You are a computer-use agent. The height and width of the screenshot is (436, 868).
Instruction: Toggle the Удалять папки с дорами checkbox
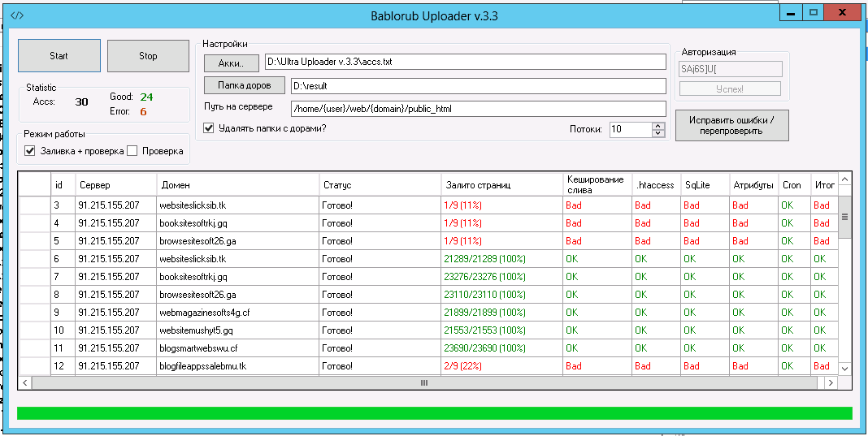coord(209,128)
